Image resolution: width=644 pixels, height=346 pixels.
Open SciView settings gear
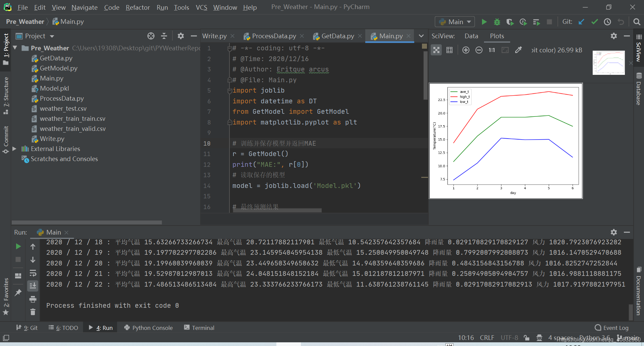coord(614,36)
